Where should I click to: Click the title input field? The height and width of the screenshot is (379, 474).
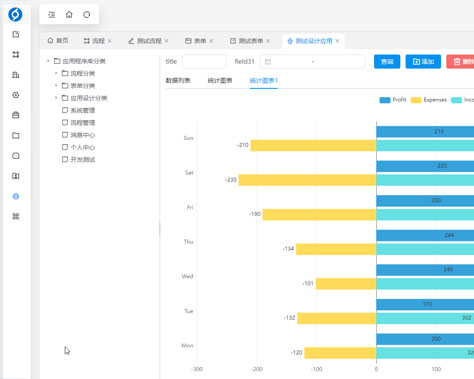point(204,62)
